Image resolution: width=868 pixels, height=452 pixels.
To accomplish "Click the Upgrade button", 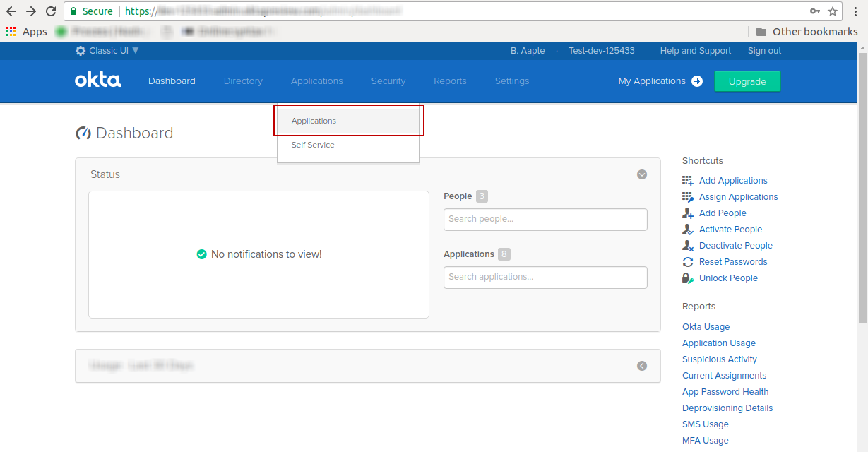I will (747, 81).
